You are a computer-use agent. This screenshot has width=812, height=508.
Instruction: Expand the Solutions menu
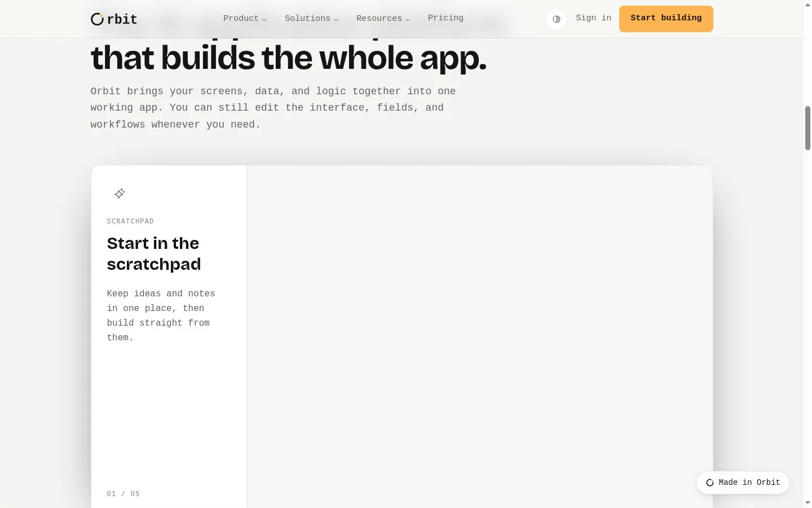point(311,19)
